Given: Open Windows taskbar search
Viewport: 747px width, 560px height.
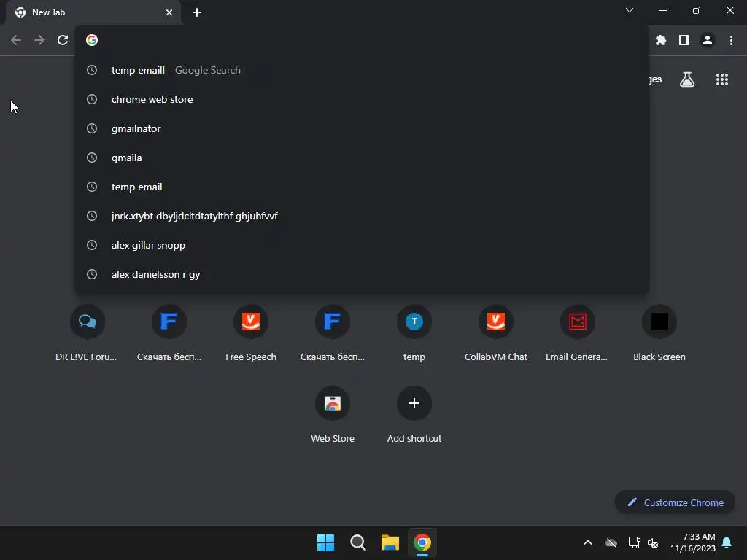Looking at the screenshot, I should 357,542.
